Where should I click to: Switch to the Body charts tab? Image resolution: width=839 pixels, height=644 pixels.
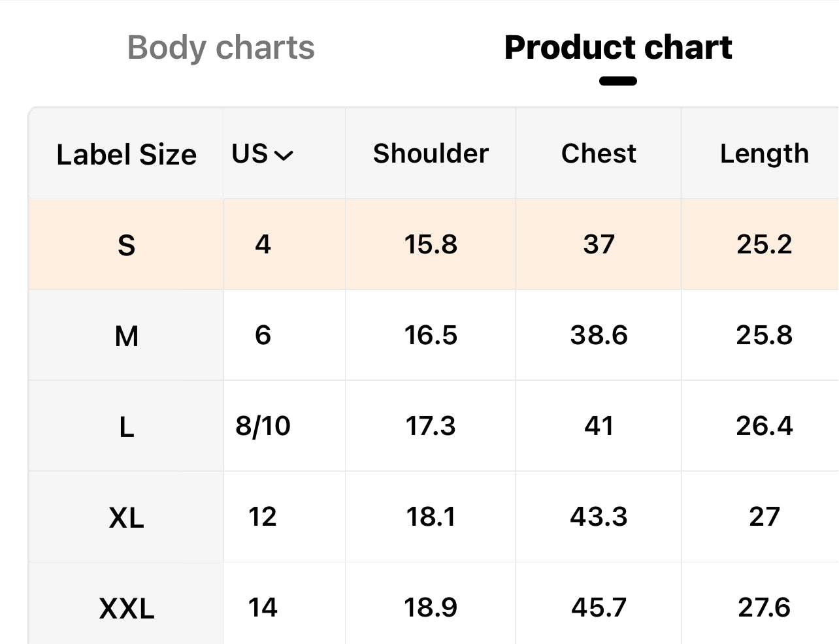[x=221, y=48]
